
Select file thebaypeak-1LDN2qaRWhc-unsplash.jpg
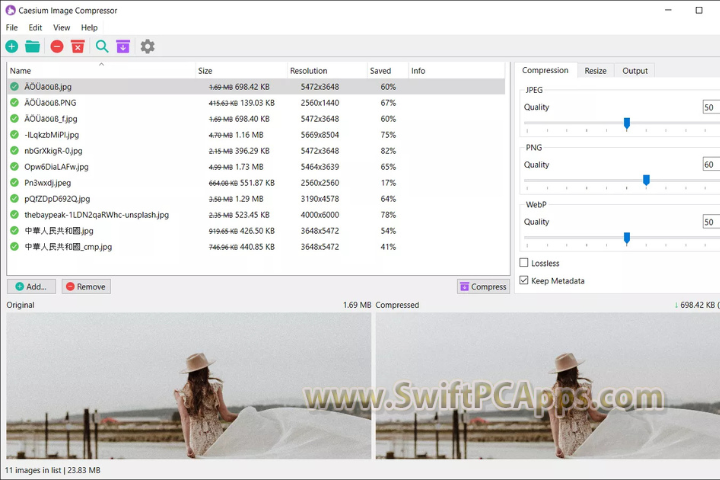[x=96, y=215]
